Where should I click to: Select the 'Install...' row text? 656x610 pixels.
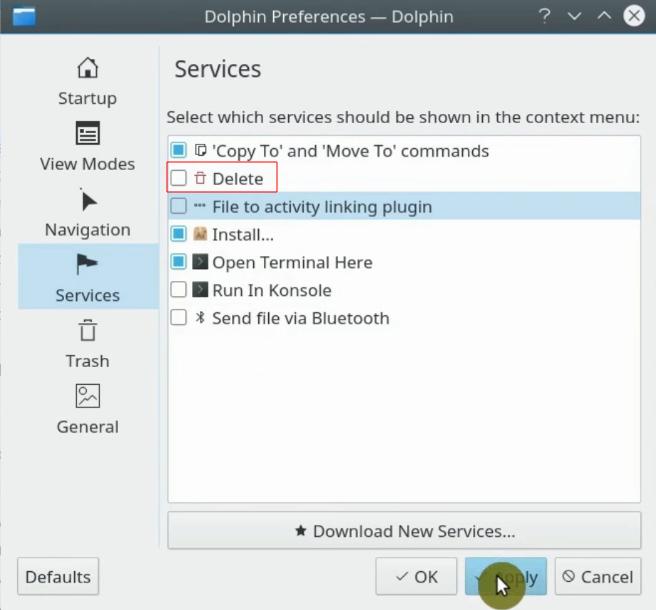coord(243,235)
